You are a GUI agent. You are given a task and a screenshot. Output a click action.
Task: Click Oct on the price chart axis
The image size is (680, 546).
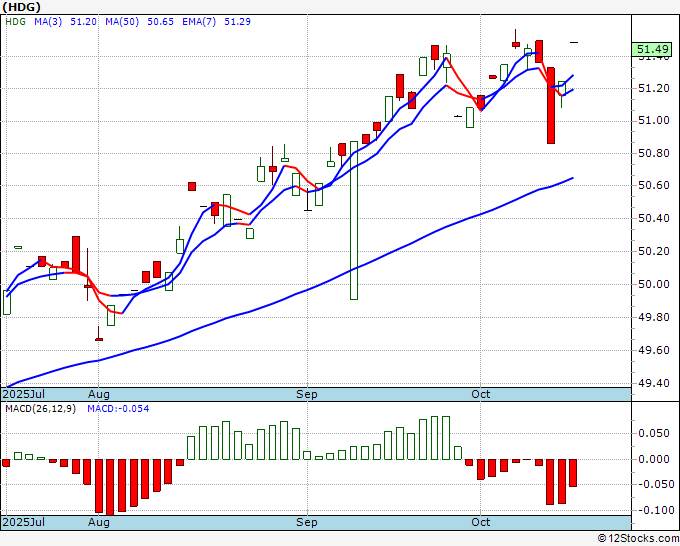(481, 395)
